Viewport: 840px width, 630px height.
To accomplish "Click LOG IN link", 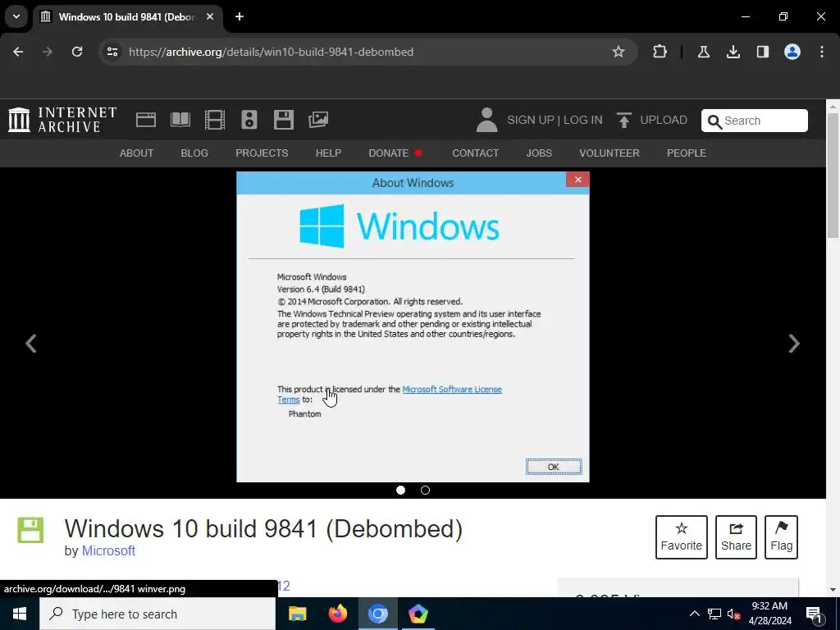I will [x=583, y=120].
